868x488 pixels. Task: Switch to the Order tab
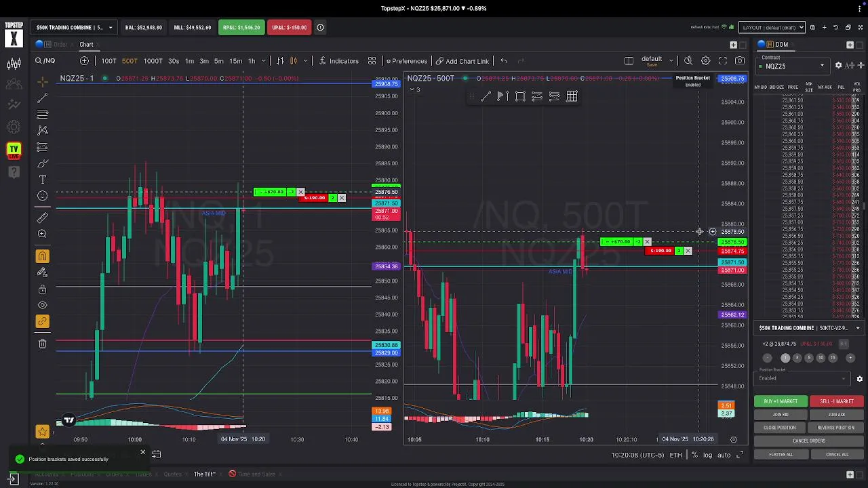(60, 45)
